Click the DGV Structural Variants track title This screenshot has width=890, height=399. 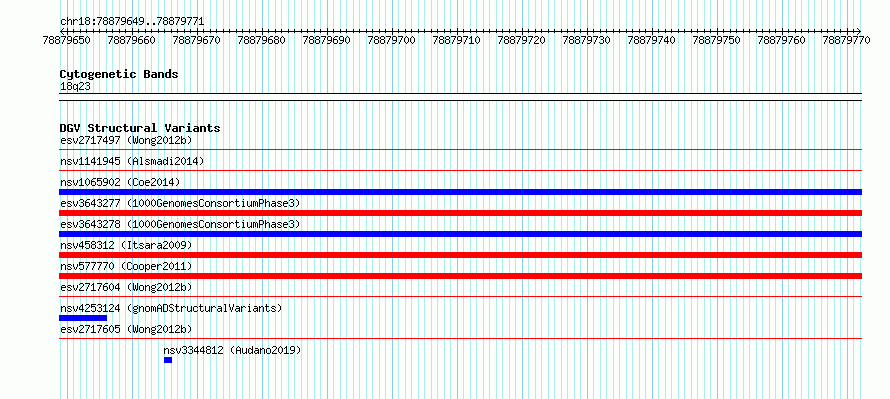click(140, 128)
